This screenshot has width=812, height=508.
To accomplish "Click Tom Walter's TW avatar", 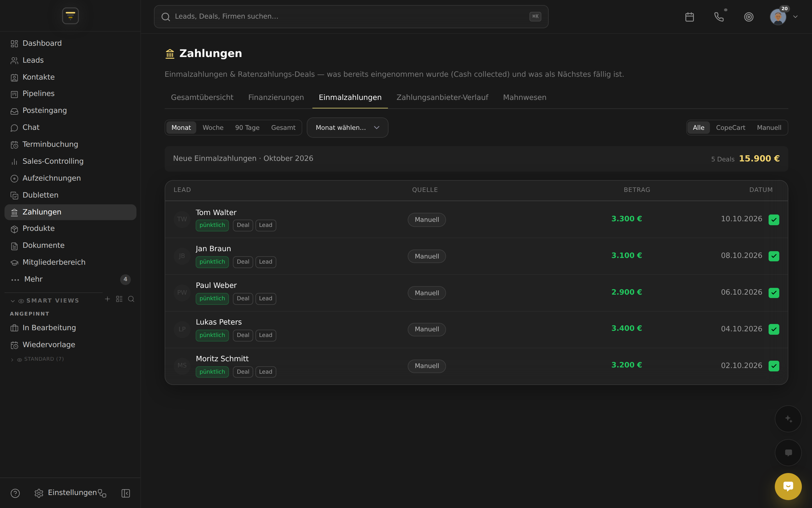I will pyautogui.click(x=182, y=219).
